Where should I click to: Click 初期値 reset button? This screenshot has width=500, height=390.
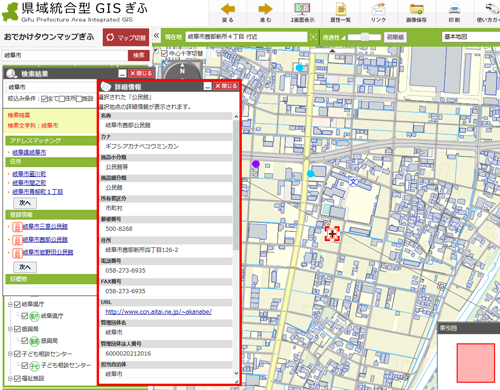point(395,37)
